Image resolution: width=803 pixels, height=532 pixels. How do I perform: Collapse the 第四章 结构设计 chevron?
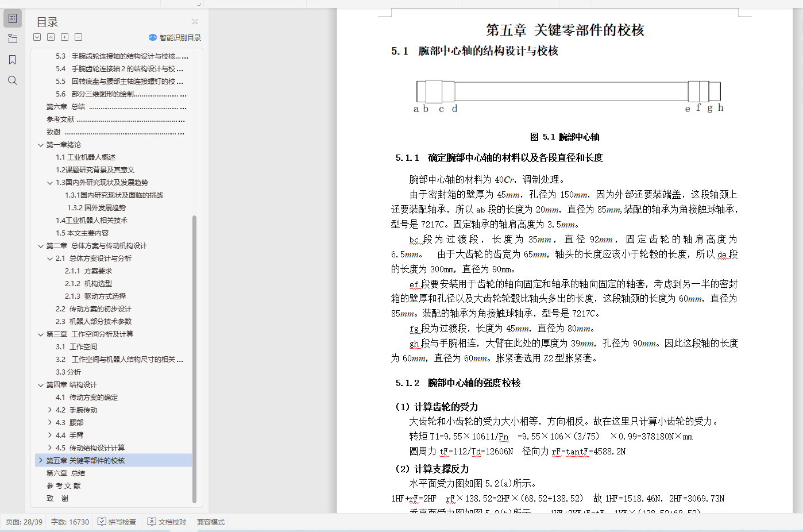[x=41, y=385]
